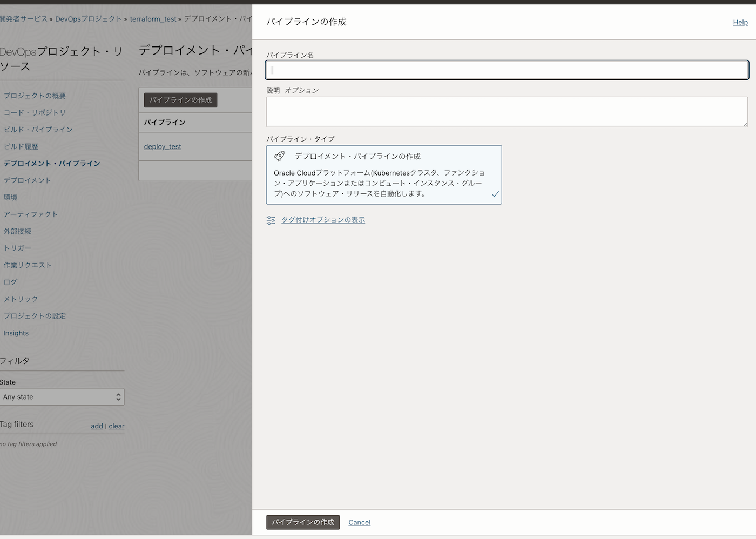Navigate to Insights in sidebar
756x539 pixels.
16,333
